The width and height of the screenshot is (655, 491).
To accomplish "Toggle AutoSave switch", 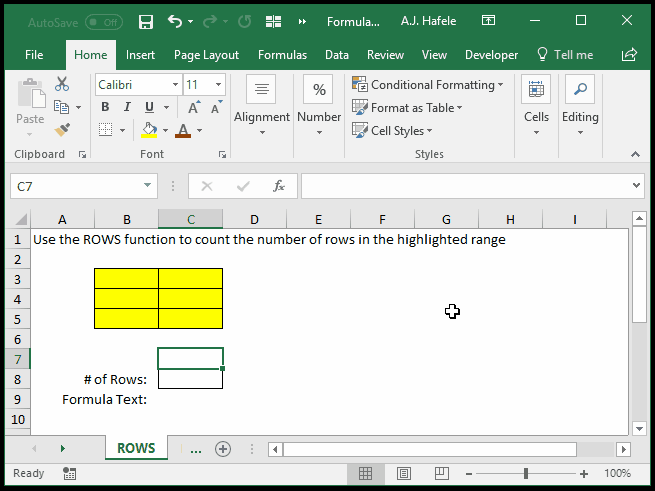I will (x=104, y=22).
